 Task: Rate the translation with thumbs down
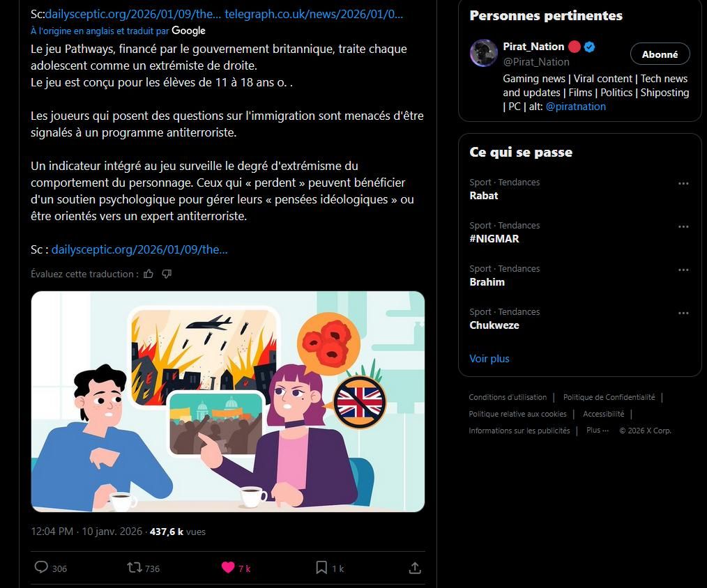click(167, 274)
